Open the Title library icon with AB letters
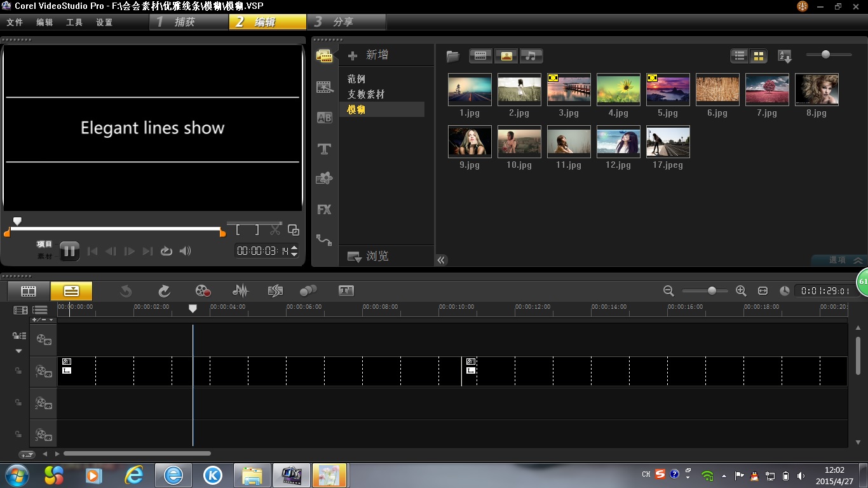The height and width of the screenshot is (488, 868). tap(325, 118)
